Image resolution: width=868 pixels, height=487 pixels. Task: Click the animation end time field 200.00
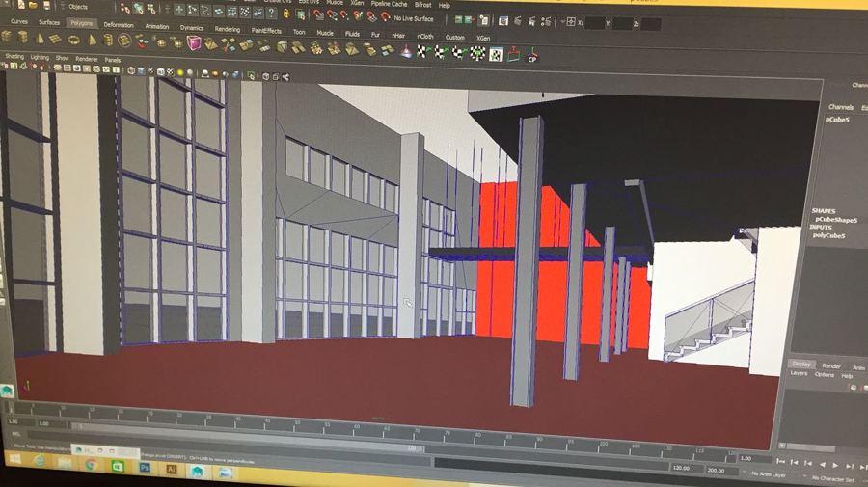[721, 471]
